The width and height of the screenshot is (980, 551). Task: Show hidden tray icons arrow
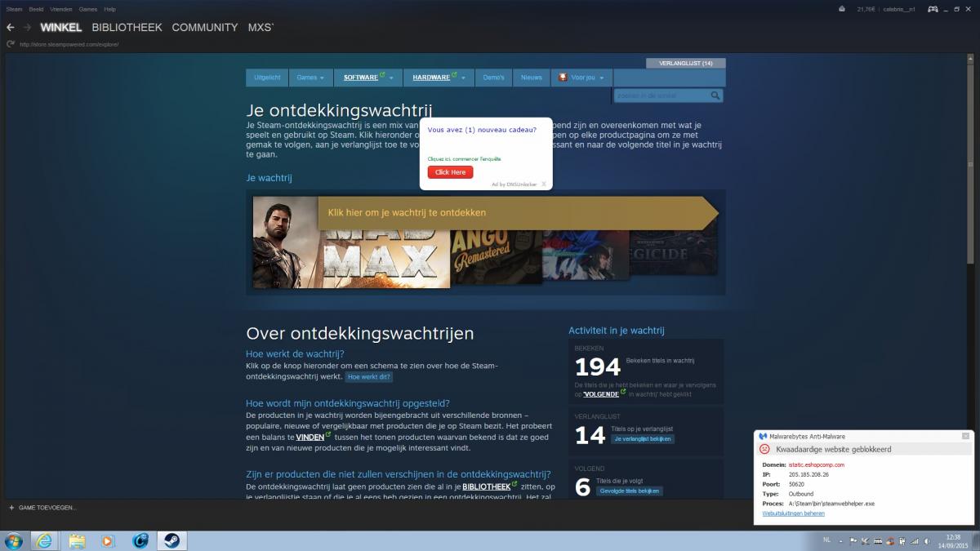[842, 540]
